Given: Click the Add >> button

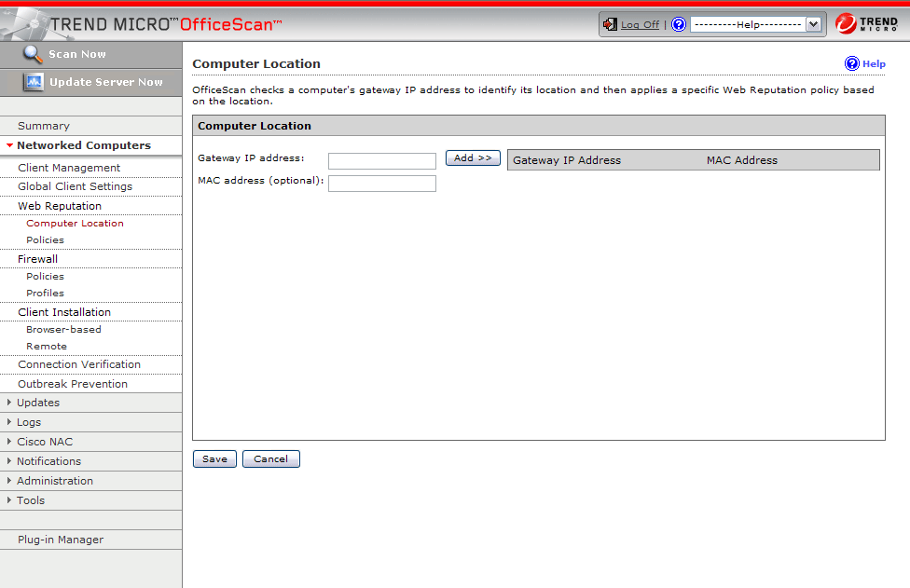Looking at the screenshot, I should [x=473, y=157].
